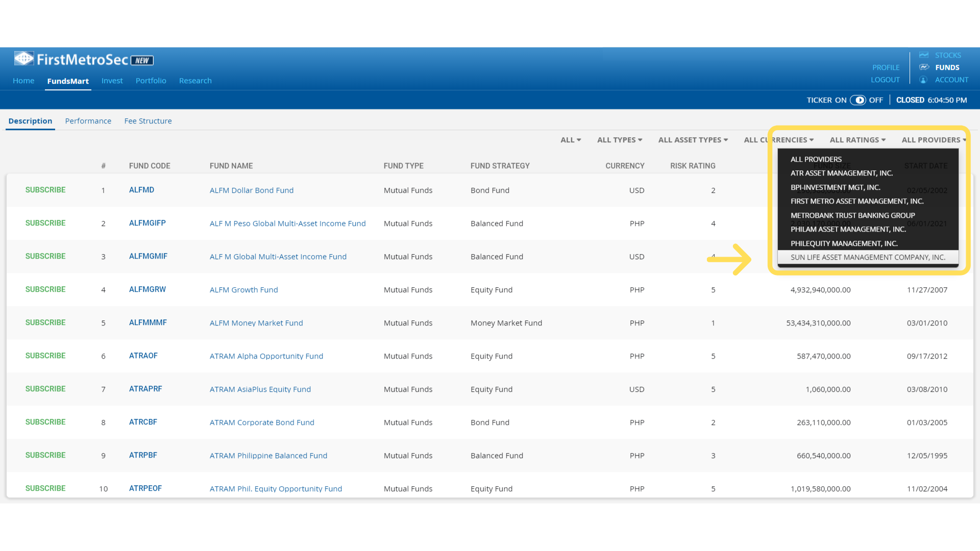Click the LOGOUT link

click(x=885, y=80)
